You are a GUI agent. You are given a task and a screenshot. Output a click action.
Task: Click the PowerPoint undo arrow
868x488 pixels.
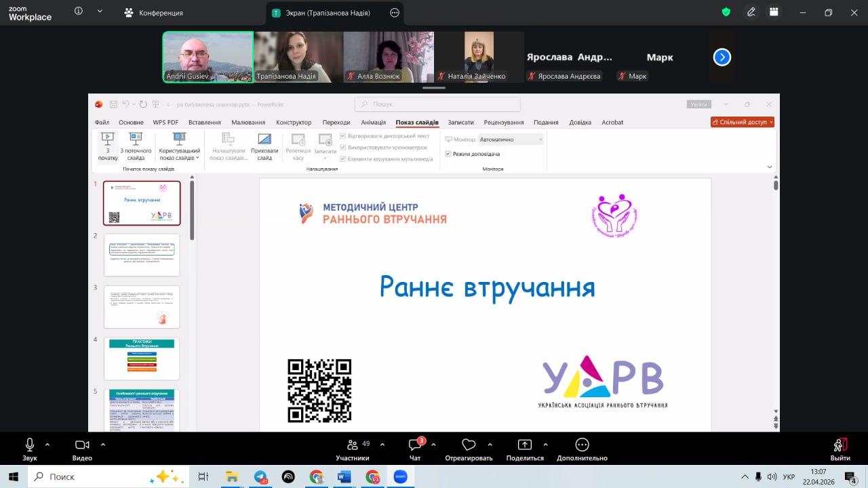[x=126, y=104]
